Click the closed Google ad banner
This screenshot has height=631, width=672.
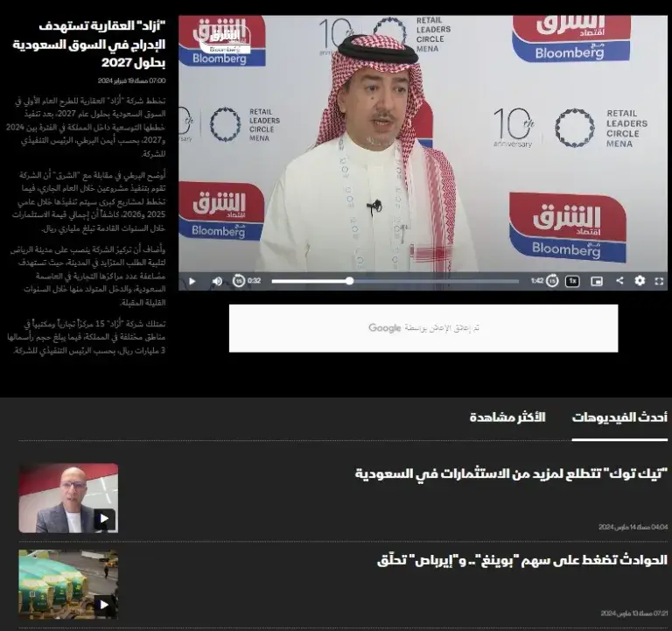(423, 328)
